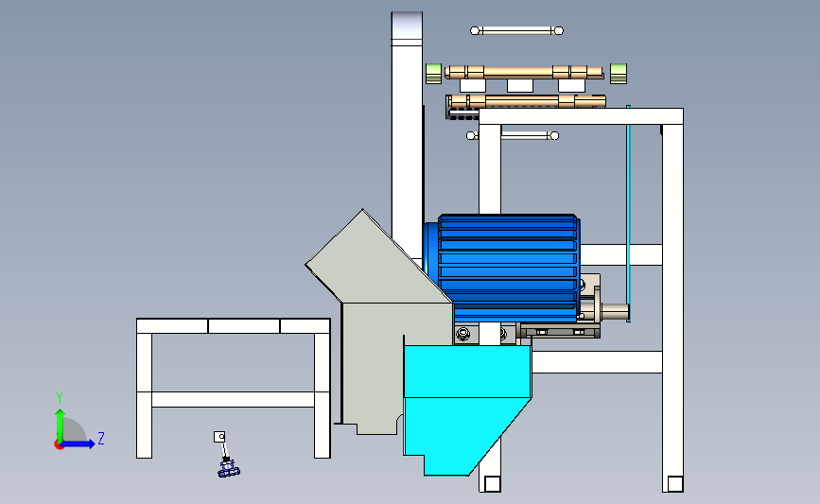Viewport: 820px width, 504px height.
Task: Select the top beam of the right frame
Action: click(x=581, y=116)
